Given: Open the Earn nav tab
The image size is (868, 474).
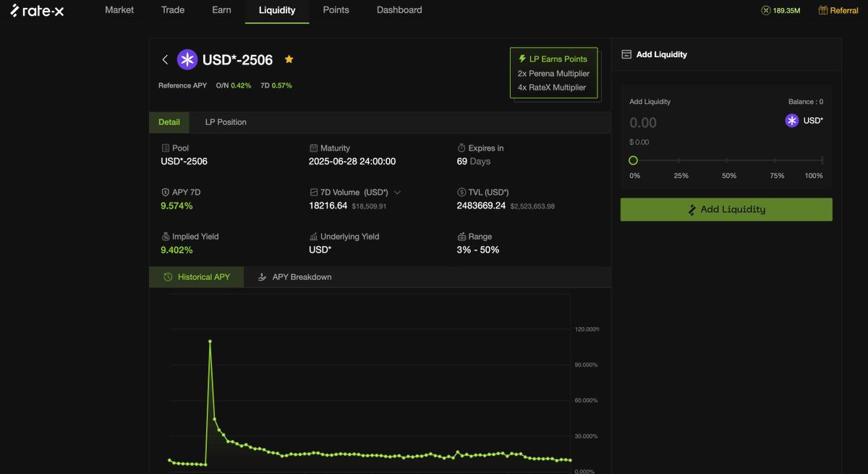Looking at the screenshot, I should [x=221, y=10].
